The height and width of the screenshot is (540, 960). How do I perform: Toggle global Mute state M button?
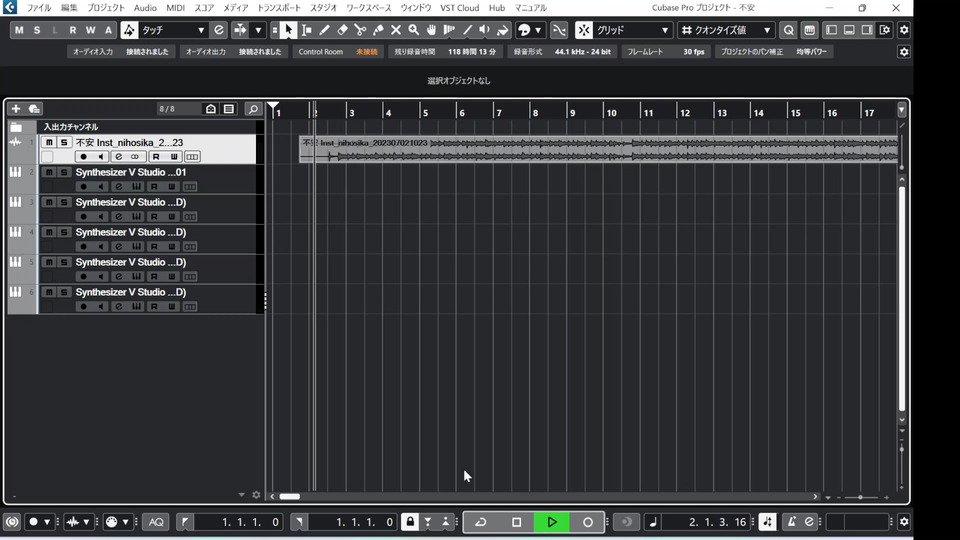tap(19, 30)
